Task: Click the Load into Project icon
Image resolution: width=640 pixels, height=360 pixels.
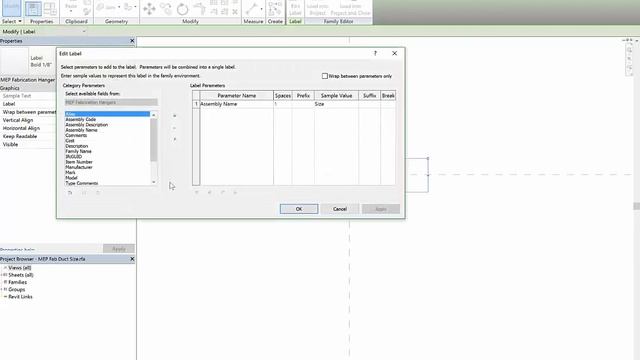Action: (x=318, y=8)
